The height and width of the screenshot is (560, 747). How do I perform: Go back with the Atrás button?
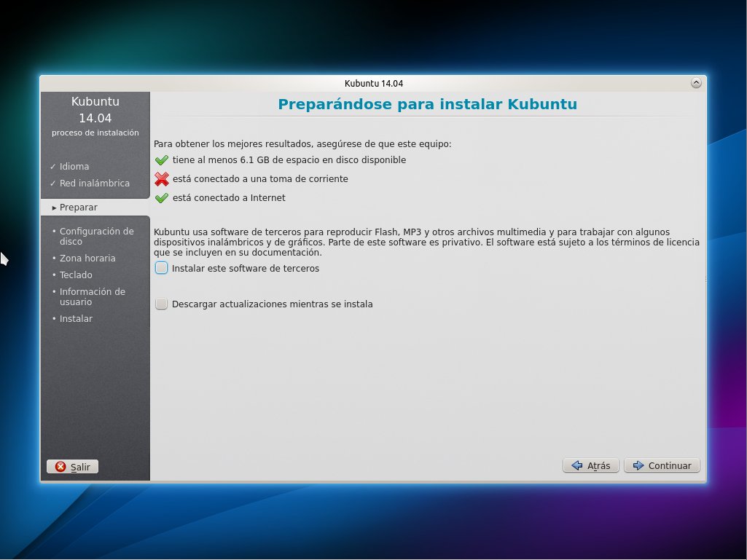point(591,465)
